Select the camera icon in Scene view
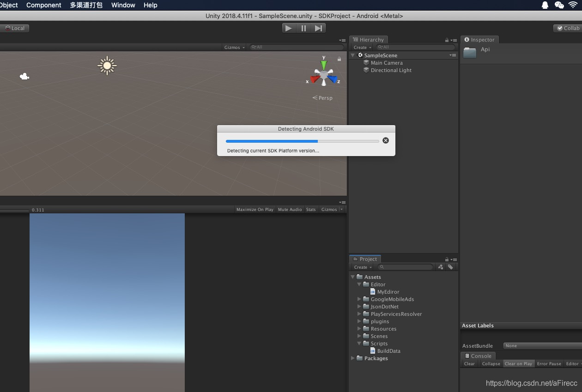The image size is (582, 392). tap(24, 76)
